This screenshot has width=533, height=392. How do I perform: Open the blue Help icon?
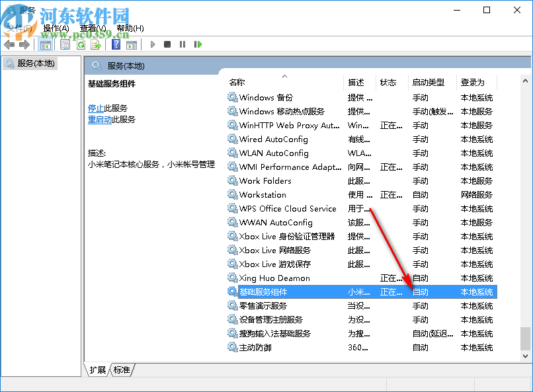click(116, 44)
